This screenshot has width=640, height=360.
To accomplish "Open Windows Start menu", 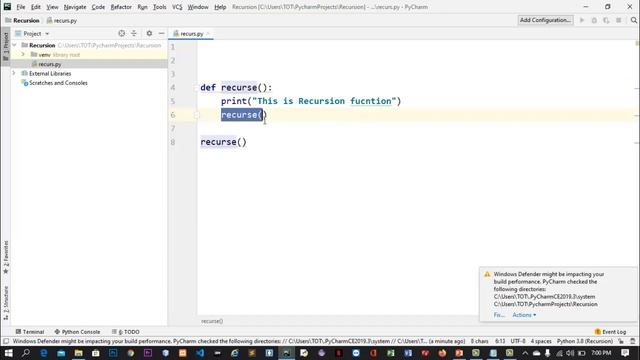I will [8, 353].
